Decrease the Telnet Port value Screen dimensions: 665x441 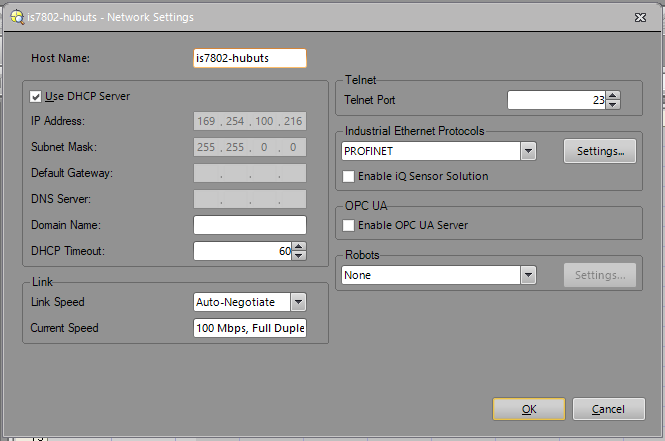coord(613,105)
